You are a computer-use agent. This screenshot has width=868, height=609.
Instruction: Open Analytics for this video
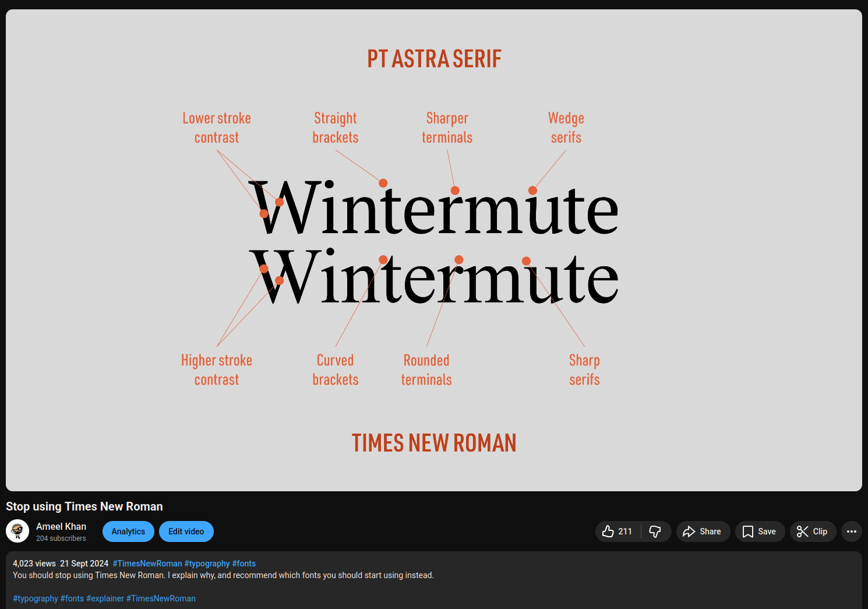128,531
